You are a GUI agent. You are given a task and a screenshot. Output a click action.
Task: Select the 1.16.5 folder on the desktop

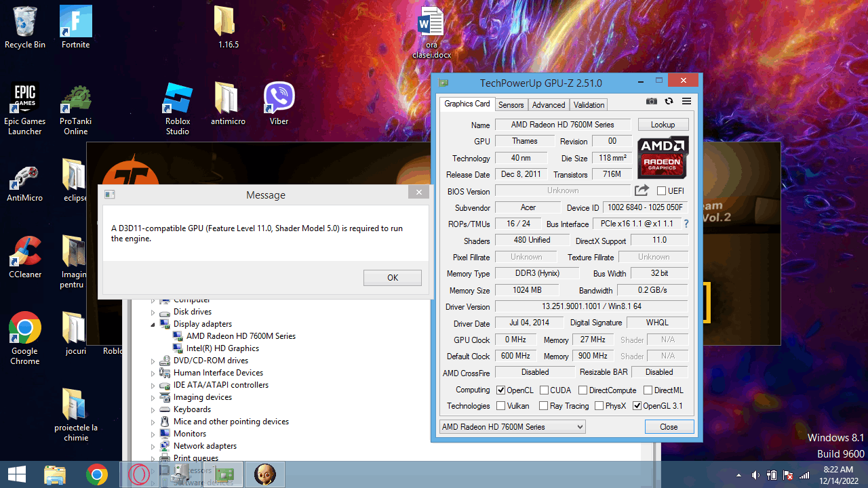pos(228,27)
